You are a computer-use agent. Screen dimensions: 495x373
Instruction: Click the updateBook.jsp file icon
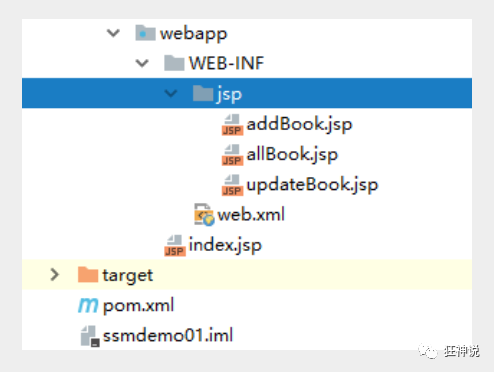[232, 185]
